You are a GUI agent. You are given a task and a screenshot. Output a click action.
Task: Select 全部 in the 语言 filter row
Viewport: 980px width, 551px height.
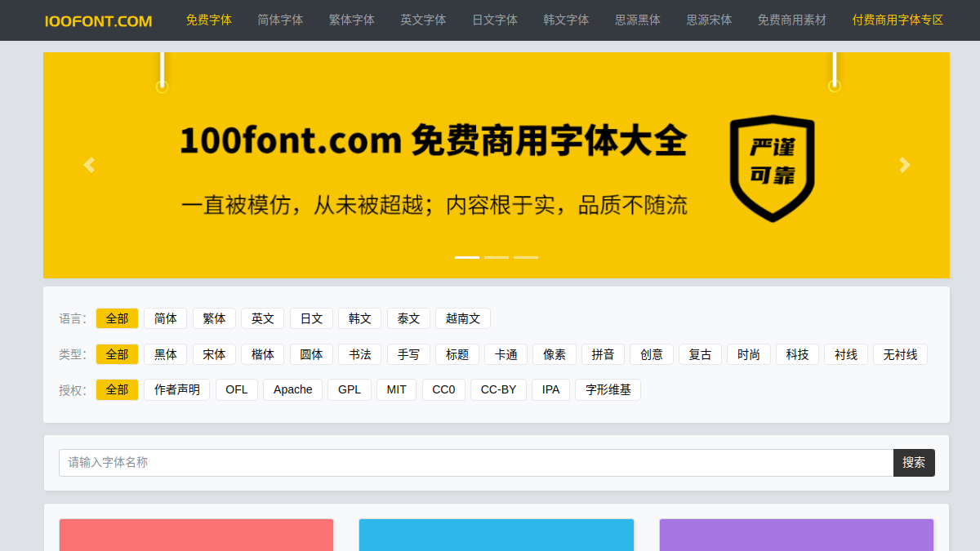(x=117, y=318)
